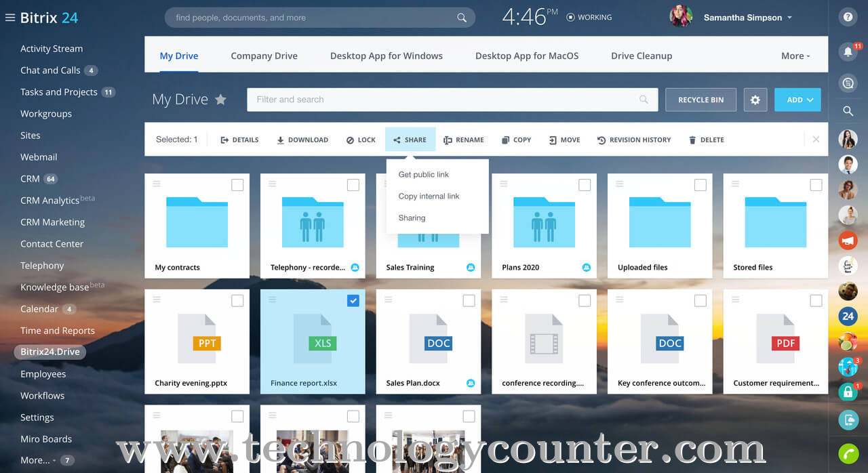
Task: Open notifications bell icon
Action: 848,52
